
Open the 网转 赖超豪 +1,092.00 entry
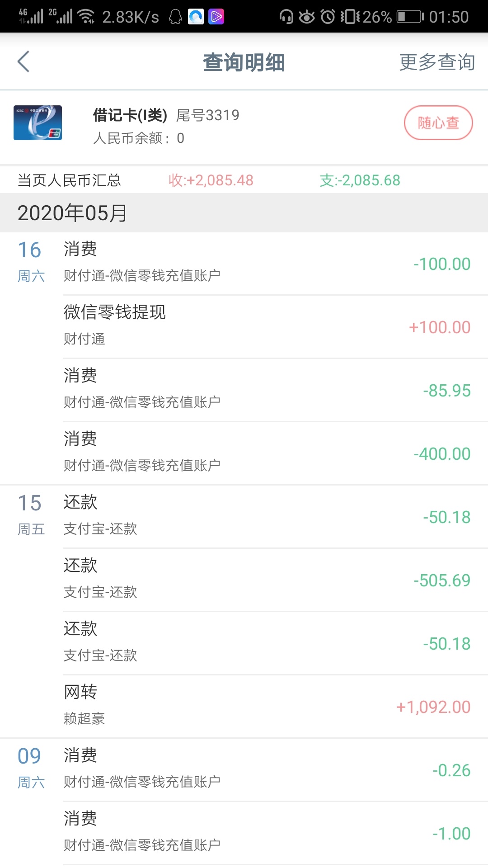(x=276, y=707)
